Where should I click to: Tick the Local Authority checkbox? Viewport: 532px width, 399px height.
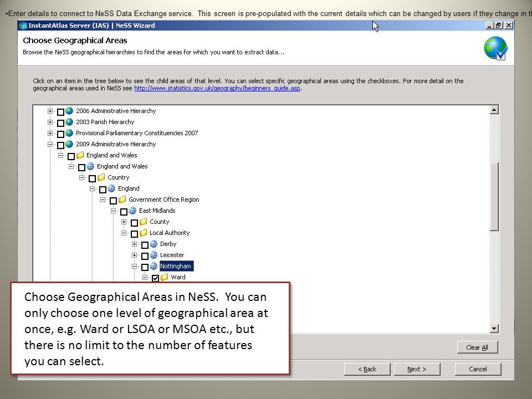(134, 234)
